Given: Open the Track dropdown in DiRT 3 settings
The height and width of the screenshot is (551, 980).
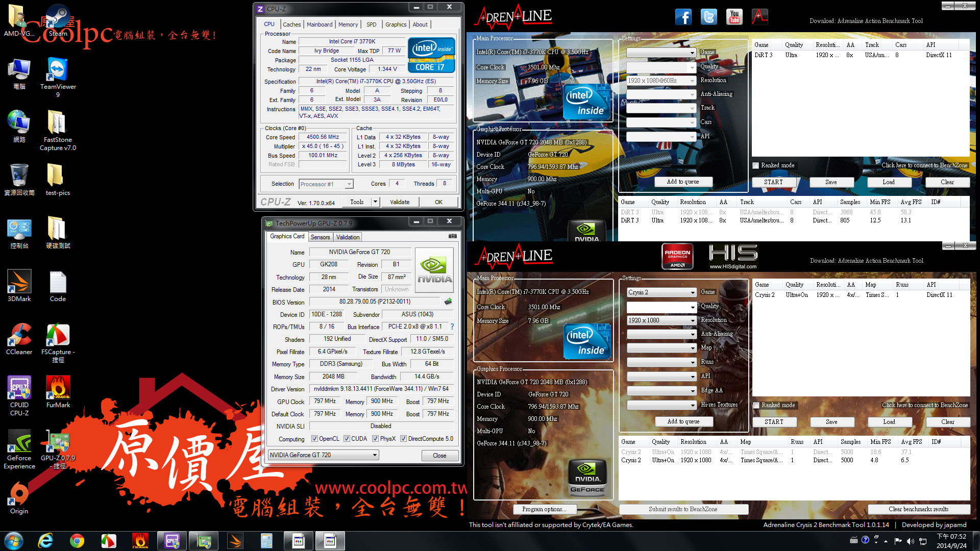Looking at the screenshot, I should (x=661, y=108).
